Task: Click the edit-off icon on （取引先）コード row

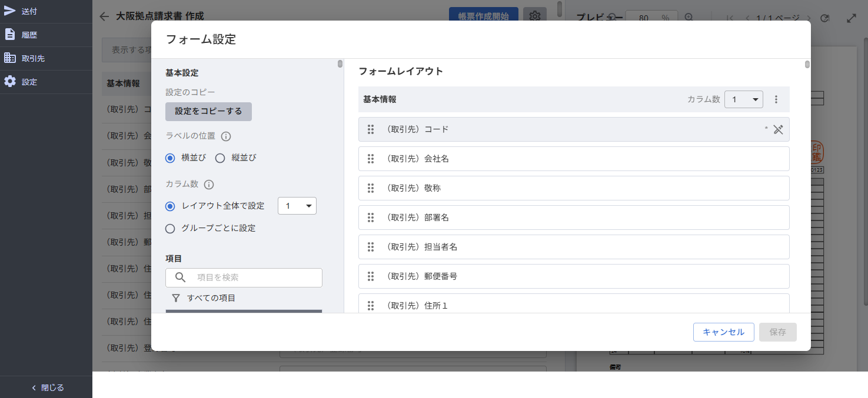Action: (778, 129)
